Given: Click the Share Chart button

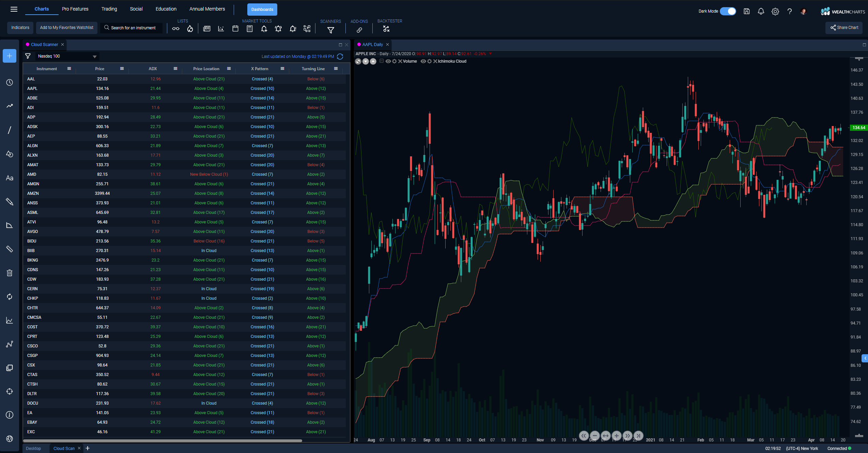Looking at the screenshot, I should 844,28.
